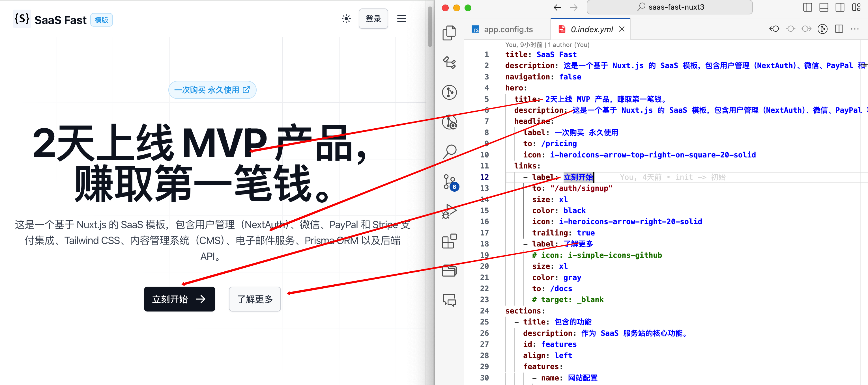868x385 pixels.
Task: Open the Explorer icon in VS Code activity bar
Action: (449, 33)
